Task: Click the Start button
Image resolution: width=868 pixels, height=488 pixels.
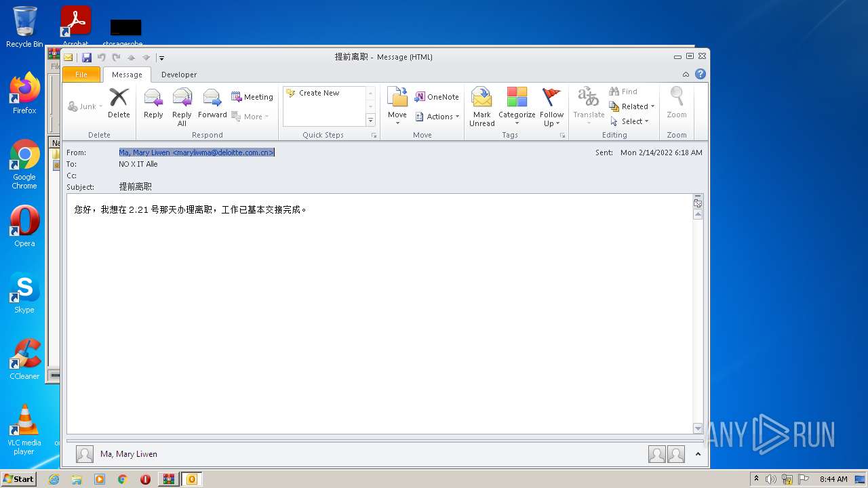Action: tap(19, 479)
